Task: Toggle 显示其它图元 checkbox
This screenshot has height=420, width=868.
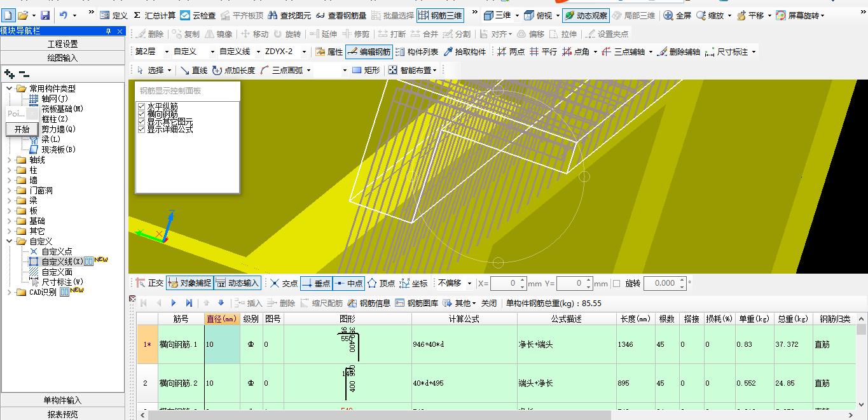Action: click(141, 122)
